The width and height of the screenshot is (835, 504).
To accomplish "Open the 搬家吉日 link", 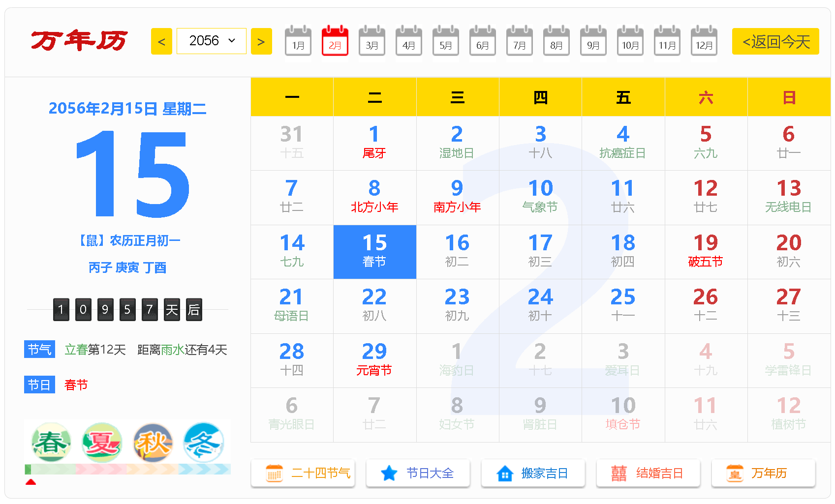I will pos(533,473).
